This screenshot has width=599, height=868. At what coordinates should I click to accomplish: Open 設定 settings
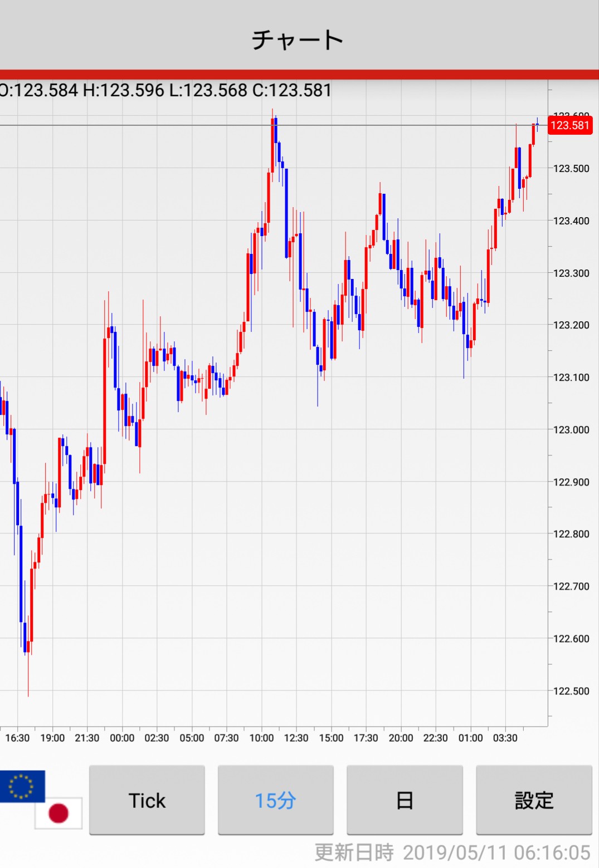[534, 800]
